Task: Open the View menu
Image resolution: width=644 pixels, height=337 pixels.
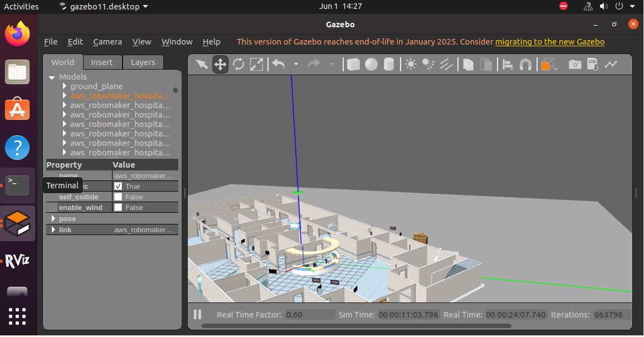Action: click(x=142, y=42)
